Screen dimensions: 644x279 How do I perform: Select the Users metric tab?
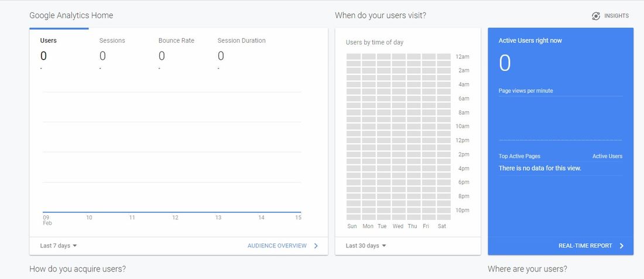59,50
